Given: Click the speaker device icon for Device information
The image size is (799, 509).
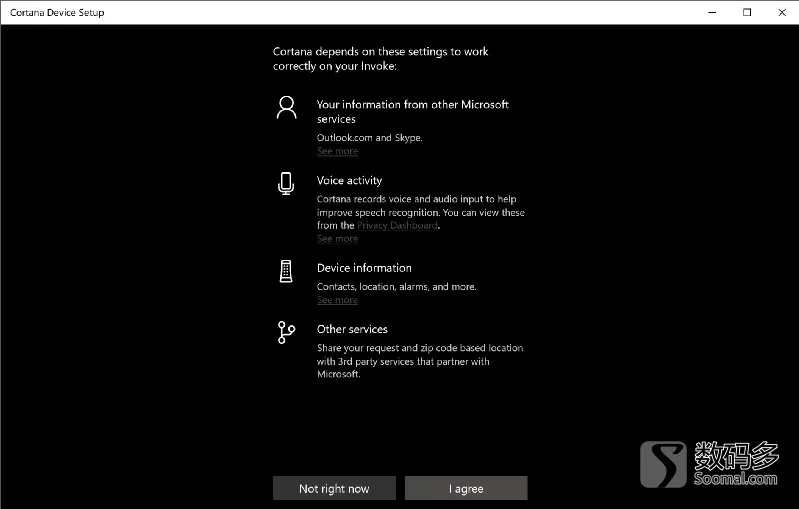Looking at the screenshot, I should 286,271.
